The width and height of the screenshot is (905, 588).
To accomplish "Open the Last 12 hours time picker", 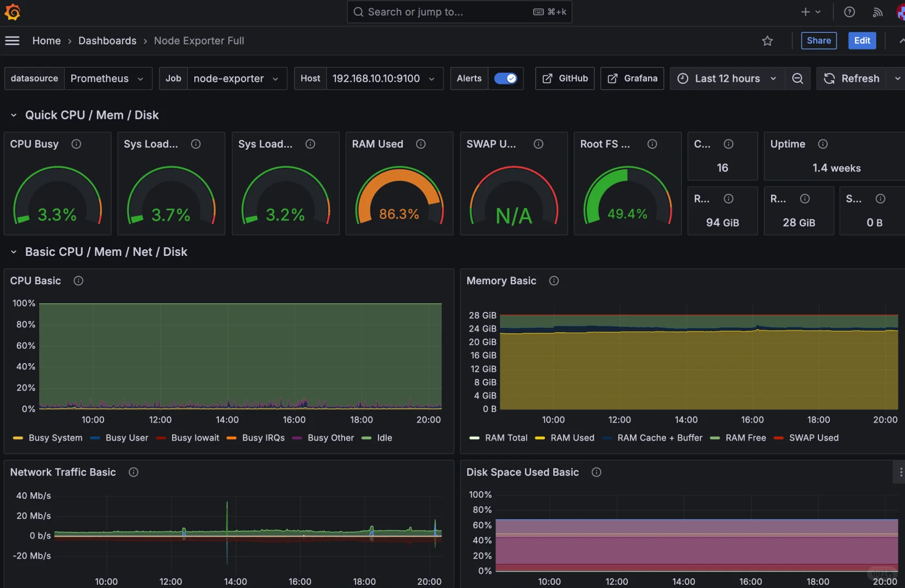I will click(727, 78).
